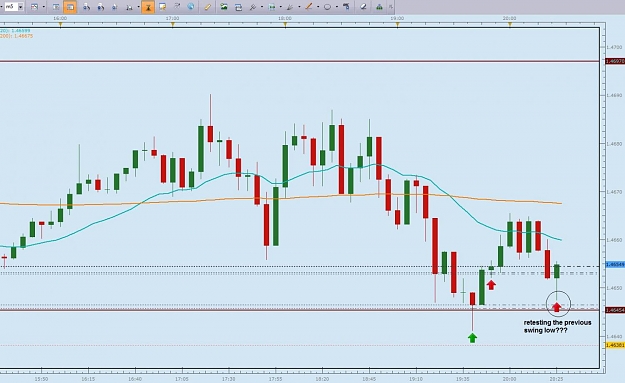Open the ellipse shape tool dropdown arrow

(x=336, y=7)
